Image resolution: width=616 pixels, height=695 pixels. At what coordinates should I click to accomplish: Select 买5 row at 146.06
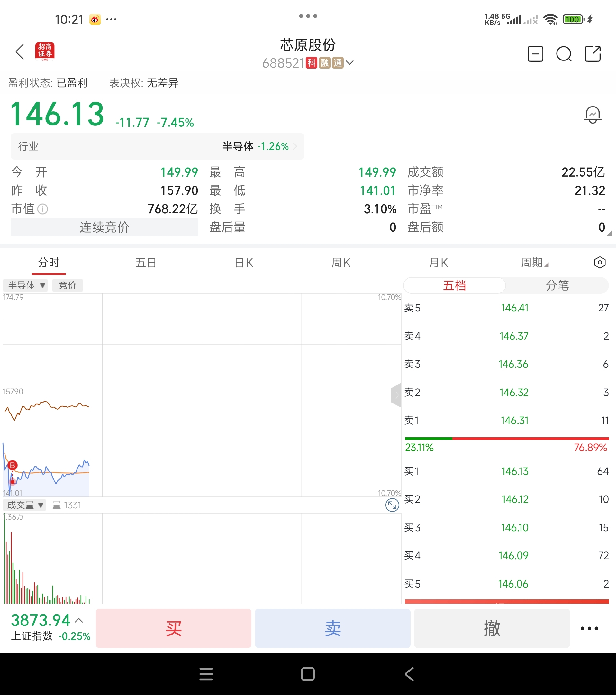[506, 584]
